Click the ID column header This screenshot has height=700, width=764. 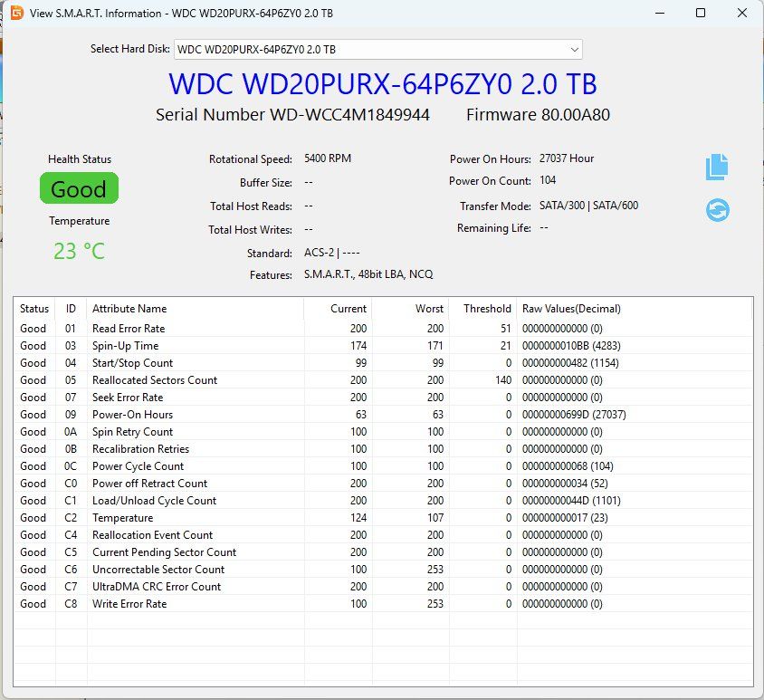[x=72, y=309]
